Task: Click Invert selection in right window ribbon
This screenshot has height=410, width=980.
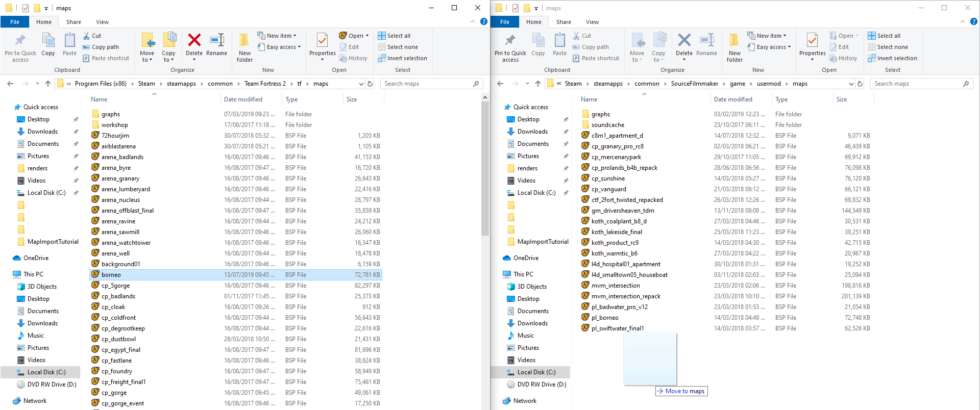Action: point(892,58)
